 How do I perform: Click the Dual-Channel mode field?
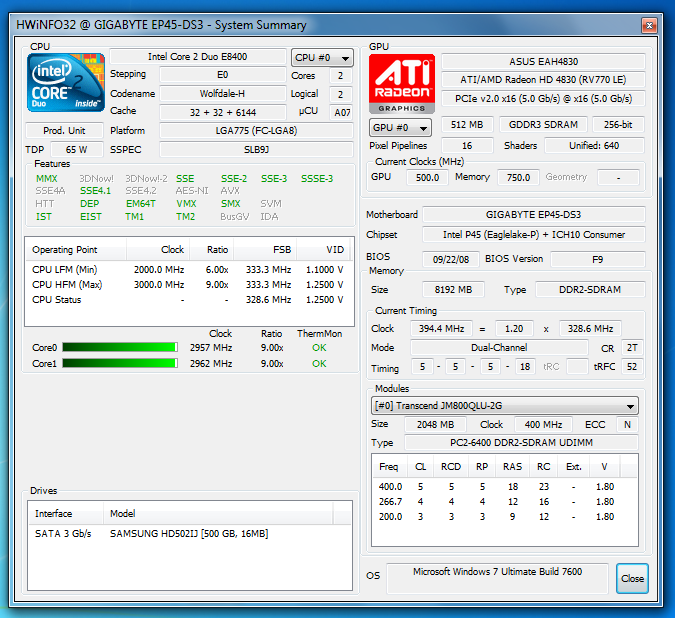[499, 347]
